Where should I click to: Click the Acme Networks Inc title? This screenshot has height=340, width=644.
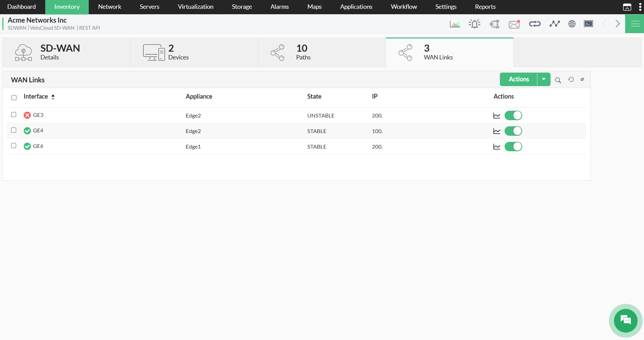pyautogui.click(x=37, y=20)
